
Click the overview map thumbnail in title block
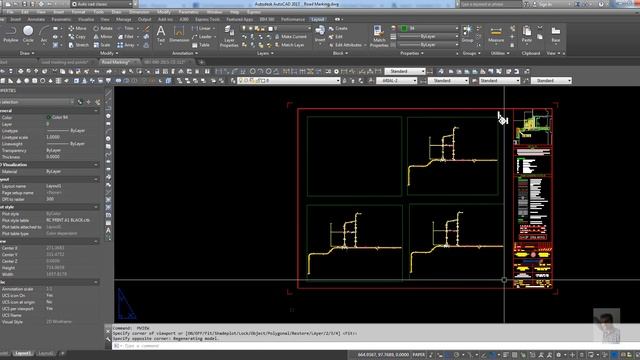coord(532,126)
